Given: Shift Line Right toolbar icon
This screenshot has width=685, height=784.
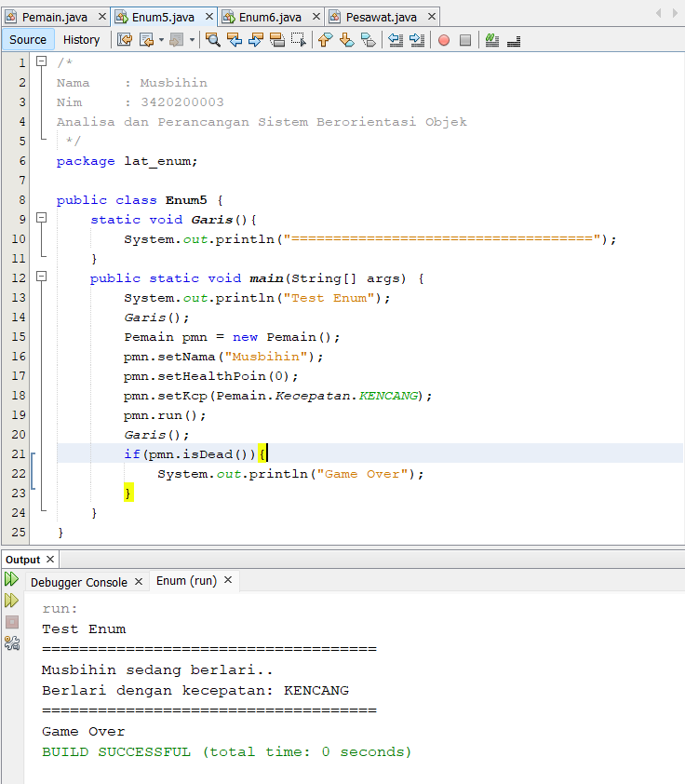Looking at the screenshot, I should [x=417, y=39].
